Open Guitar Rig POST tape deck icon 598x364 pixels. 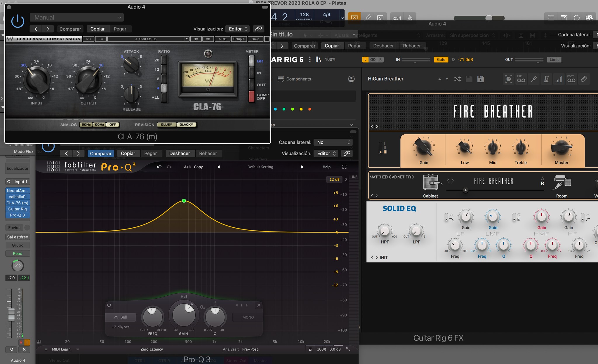click(571, 79)
